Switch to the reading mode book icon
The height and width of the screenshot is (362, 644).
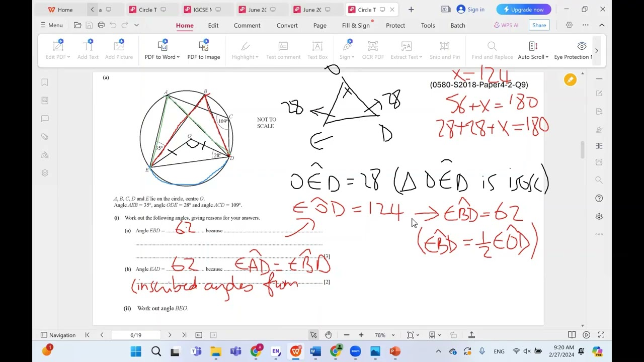pos(572,335)
